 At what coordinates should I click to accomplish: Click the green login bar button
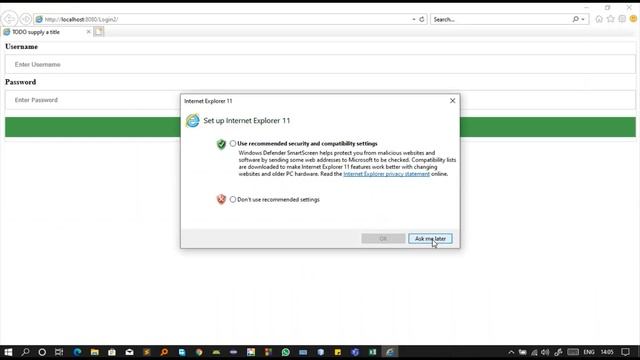[320, 127]
